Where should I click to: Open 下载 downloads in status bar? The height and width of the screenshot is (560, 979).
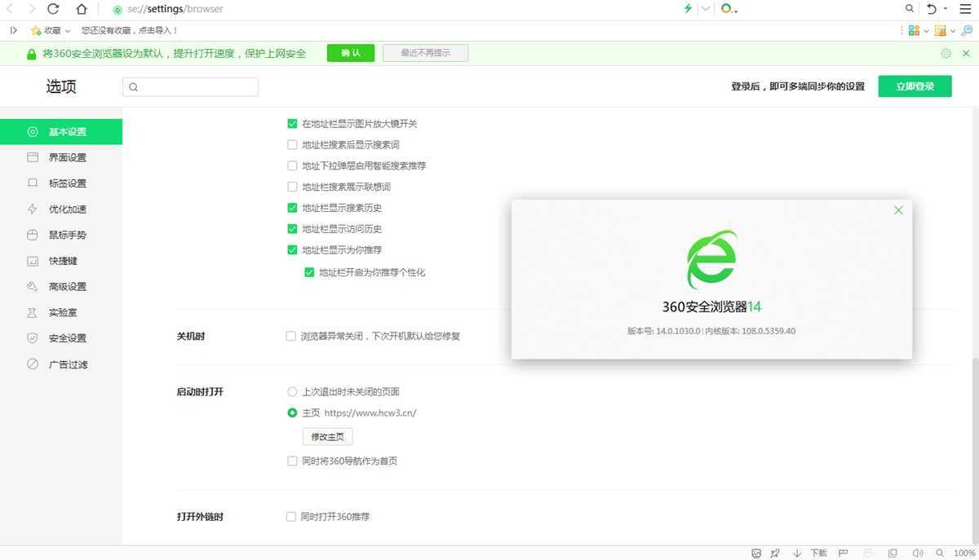pyautogui.click(x=811, y=553)
